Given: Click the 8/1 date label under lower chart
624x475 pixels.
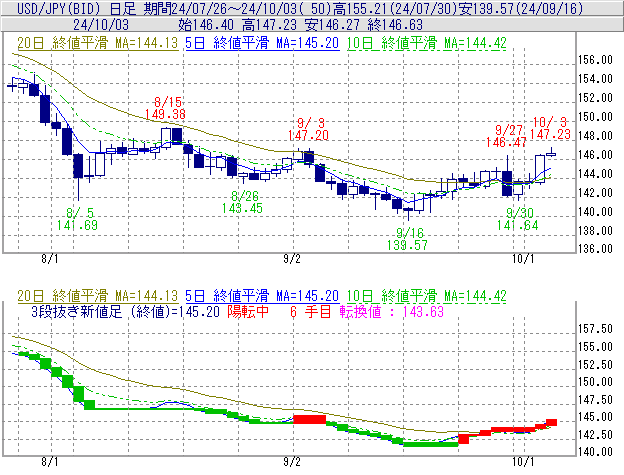Looking at the screenshot, I should click(50, 462).
